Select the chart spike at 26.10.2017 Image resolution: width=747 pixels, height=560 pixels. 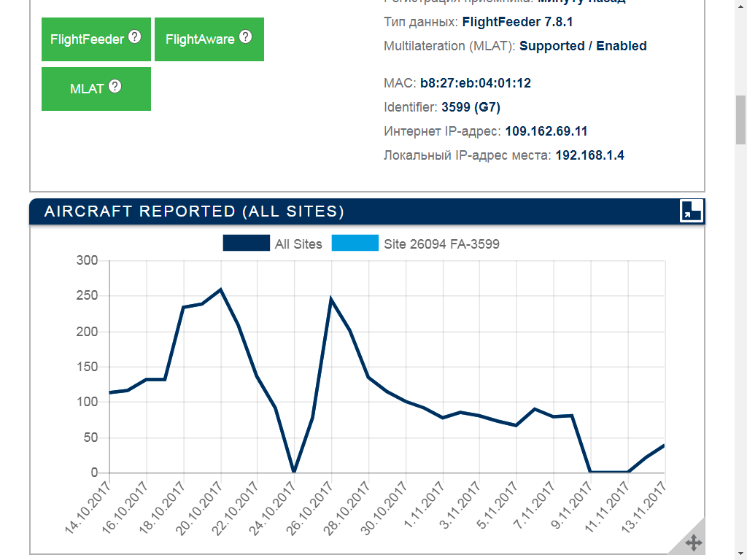point(331,299)
